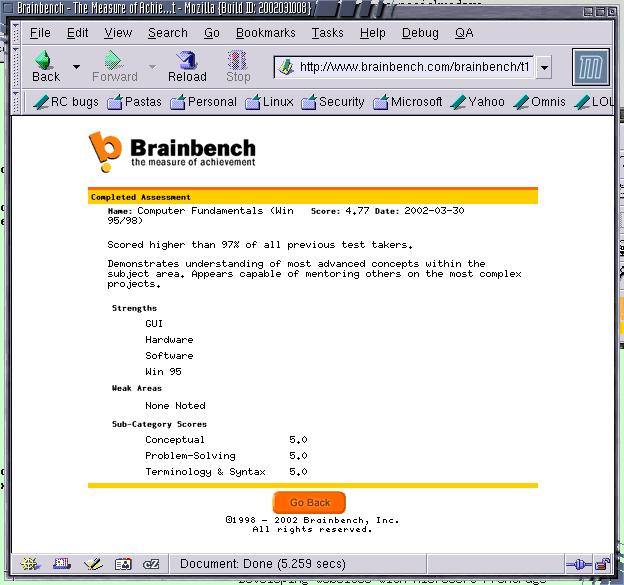Open the Search menu

pyautogui.click(x=168, y=33)
